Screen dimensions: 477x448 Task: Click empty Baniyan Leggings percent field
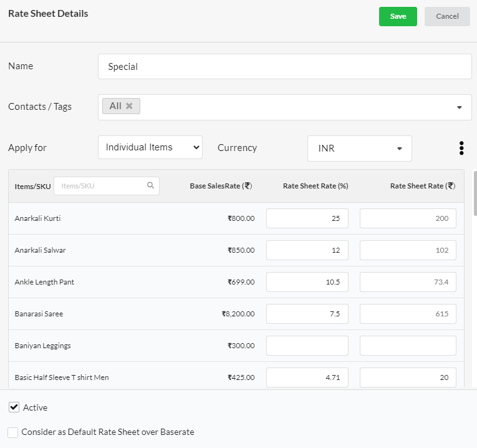point(307,346)
